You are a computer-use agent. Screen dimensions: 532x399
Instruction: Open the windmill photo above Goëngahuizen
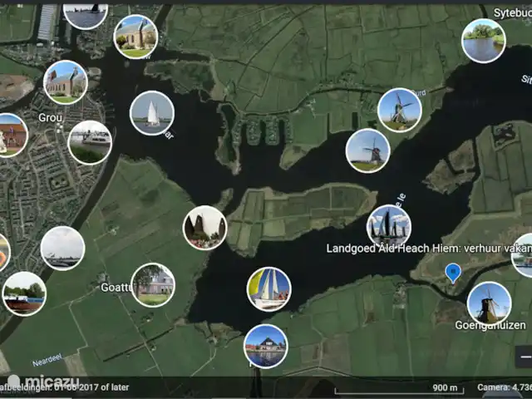[489, 303]
